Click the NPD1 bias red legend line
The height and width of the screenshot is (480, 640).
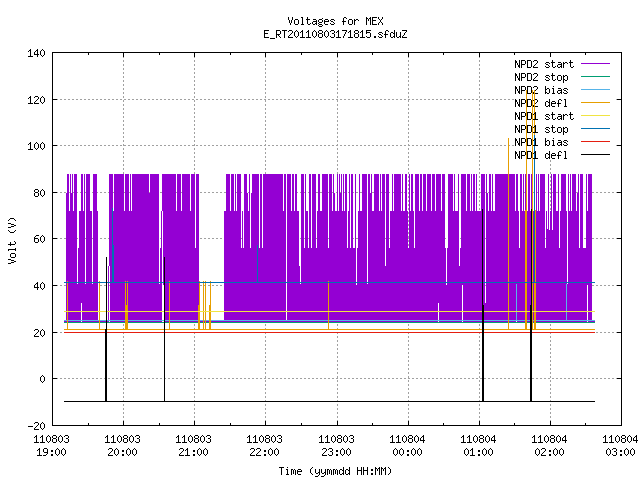595,142
